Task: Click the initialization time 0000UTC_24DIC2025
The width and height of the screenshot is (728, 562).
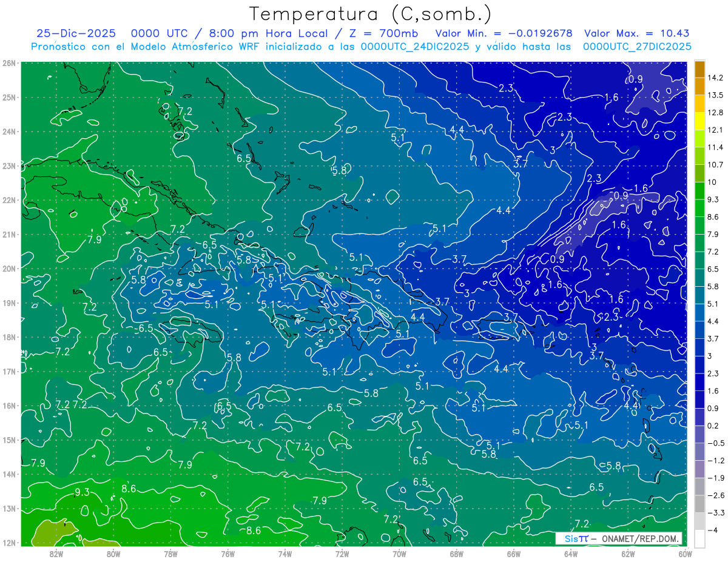Action: (414, 46)
